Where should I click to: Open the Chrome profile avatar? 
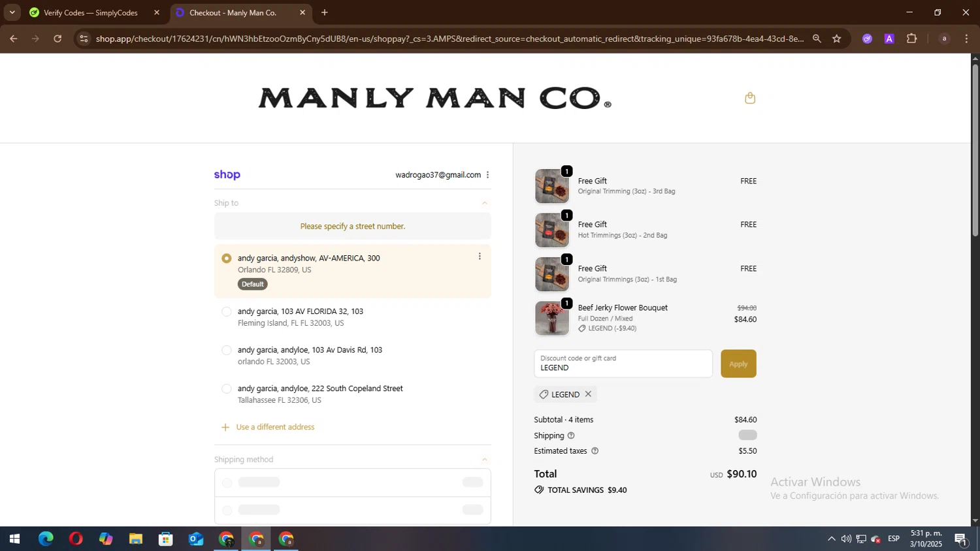pos(944,39)
